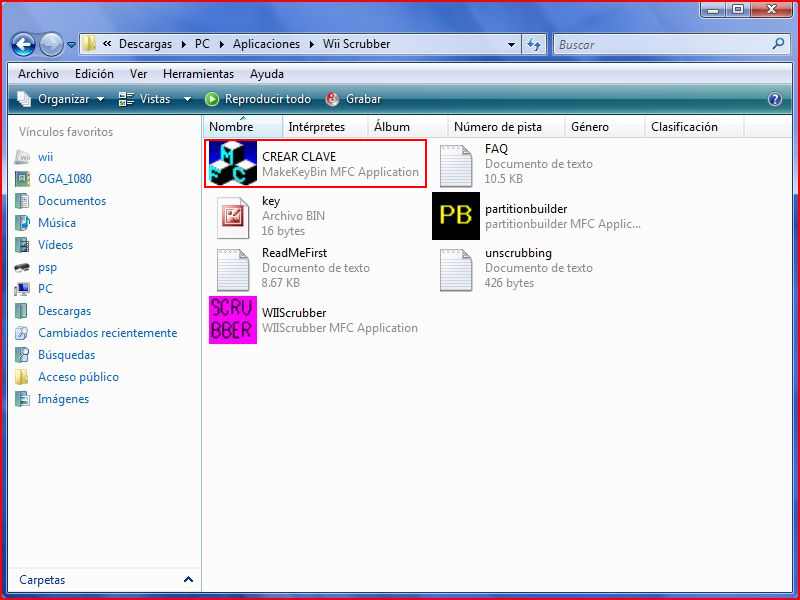Viewport: 800px width, 600px height.
Task: Click the '10.5 KB' size text
Action: click(504, 179)
